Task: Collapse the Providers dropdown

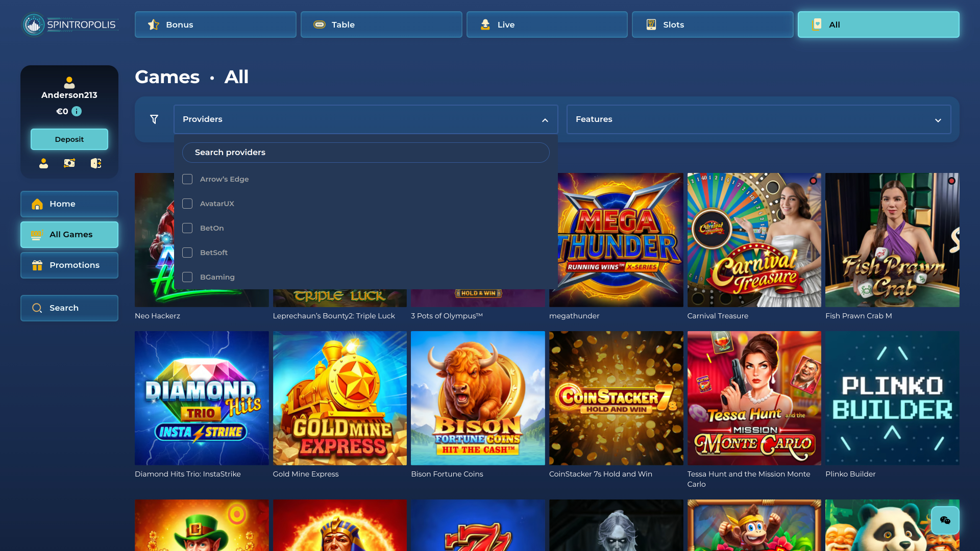Action: click(544, 119)
